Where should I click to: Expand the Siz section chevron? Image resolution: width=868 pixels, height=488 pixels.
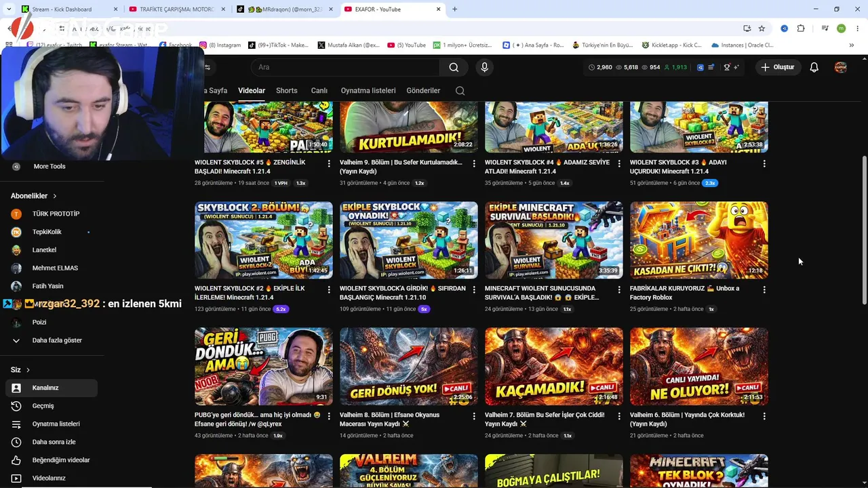(28, 370)
